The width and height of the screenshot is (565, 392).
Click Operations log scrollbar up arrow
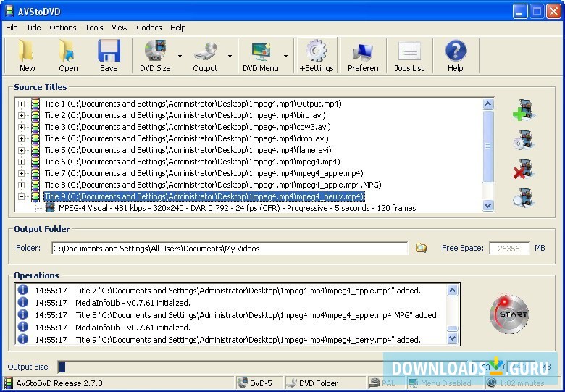pos(452,290)
